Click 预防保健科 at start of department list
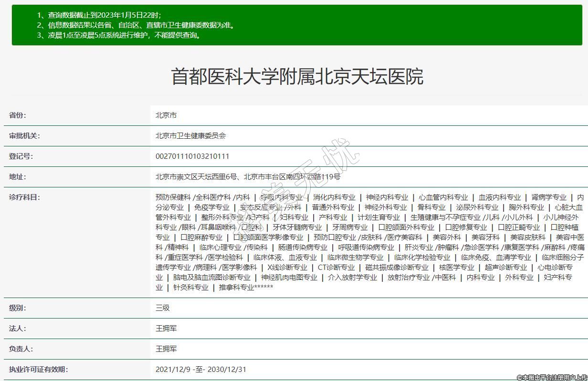Image resolution: width=588 pixels, height=381 pixels. click(173, 197)
